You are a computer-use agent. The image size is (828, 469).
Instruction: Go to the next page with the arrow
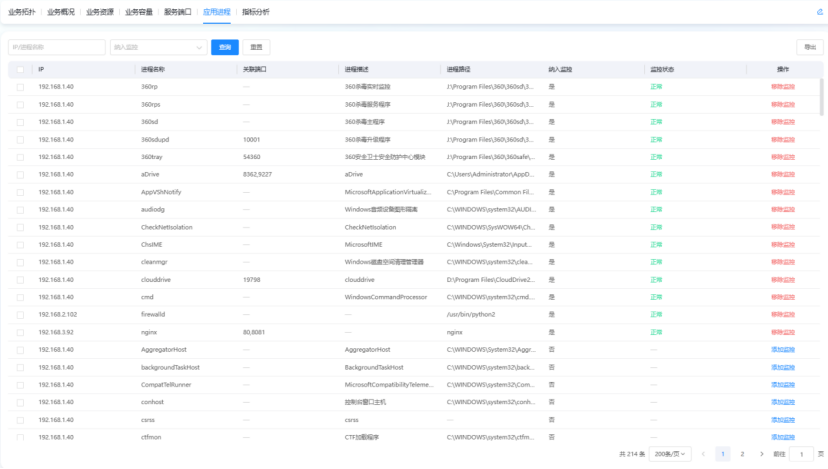pyautogui.click(x=761, y=454)
